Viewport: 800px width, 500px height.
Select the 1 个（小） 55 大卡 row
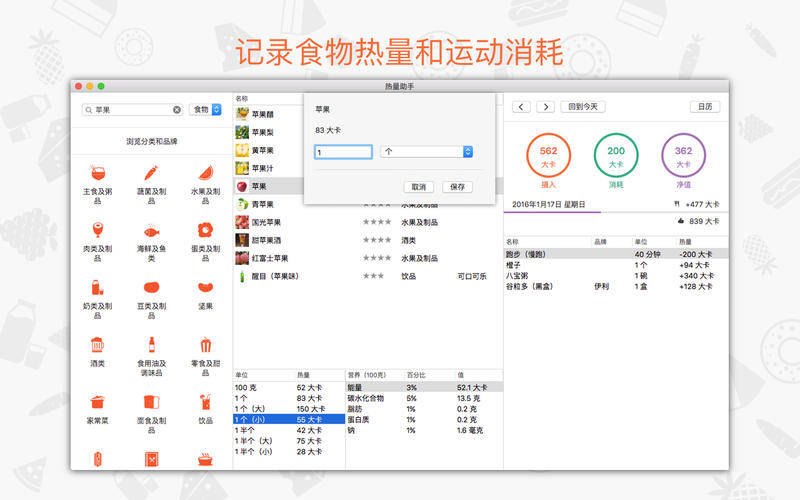[x=289, y=419]
